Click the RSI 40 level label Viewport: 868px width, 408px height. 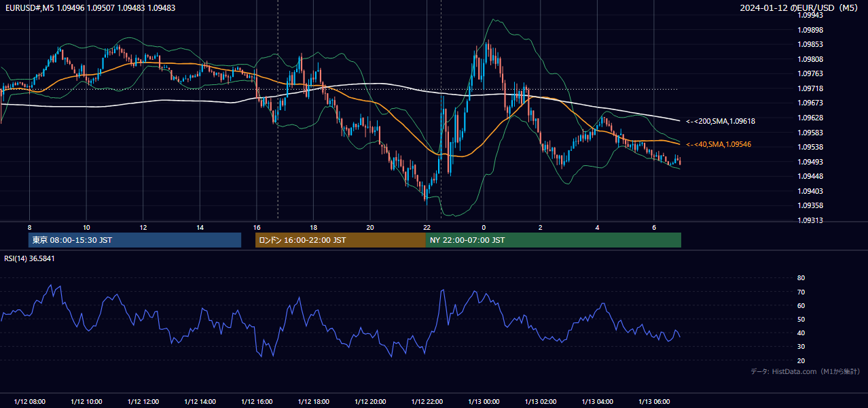coord(801,333)
